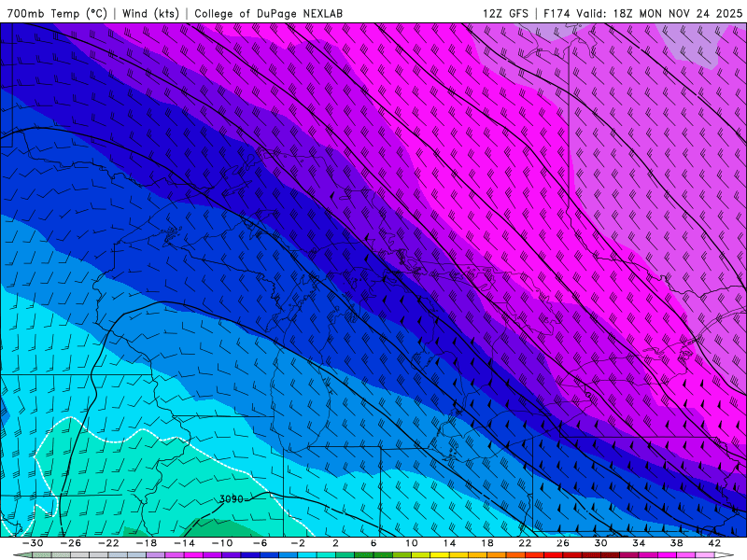Screen dimensions: 747x560
Task: Click the '34' legend tick label
Action: pos(639,543)
